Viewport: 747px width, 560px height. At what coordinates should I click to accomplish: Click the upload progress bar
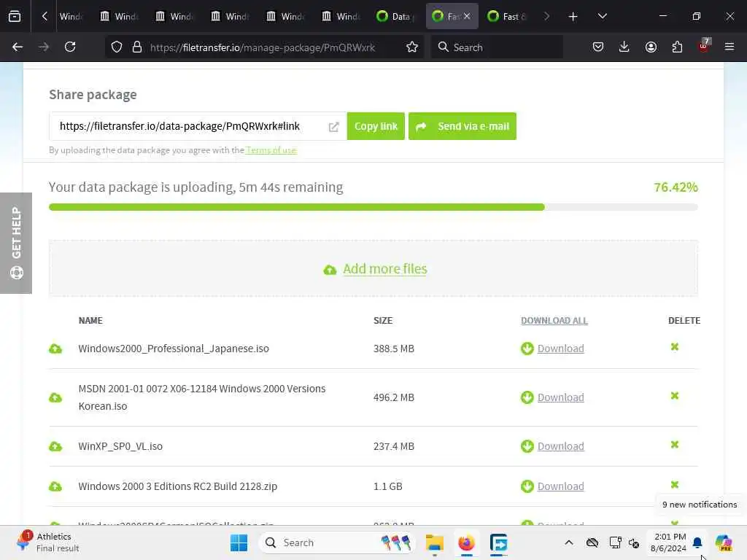coord(373,207)
